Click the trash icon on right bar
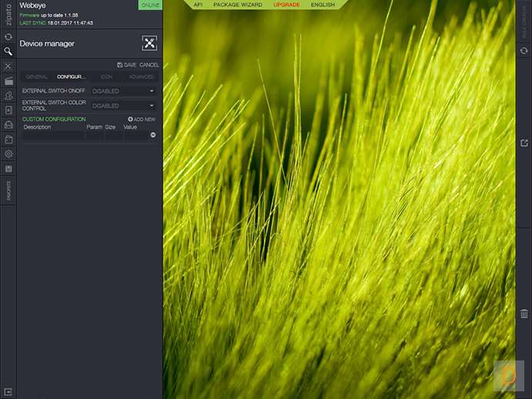The image size is (532, 399). [524, 313]
